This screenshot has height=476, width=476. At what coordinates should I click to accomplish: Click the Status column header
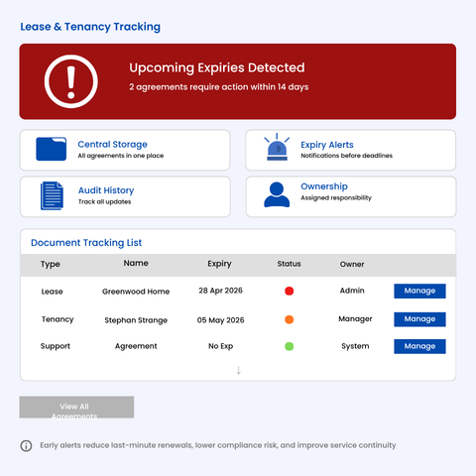tap(289, 264)
